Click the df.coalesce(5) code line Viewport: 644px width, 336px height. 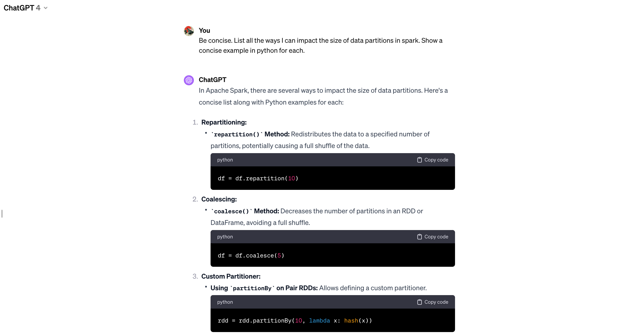click(251, 255)
